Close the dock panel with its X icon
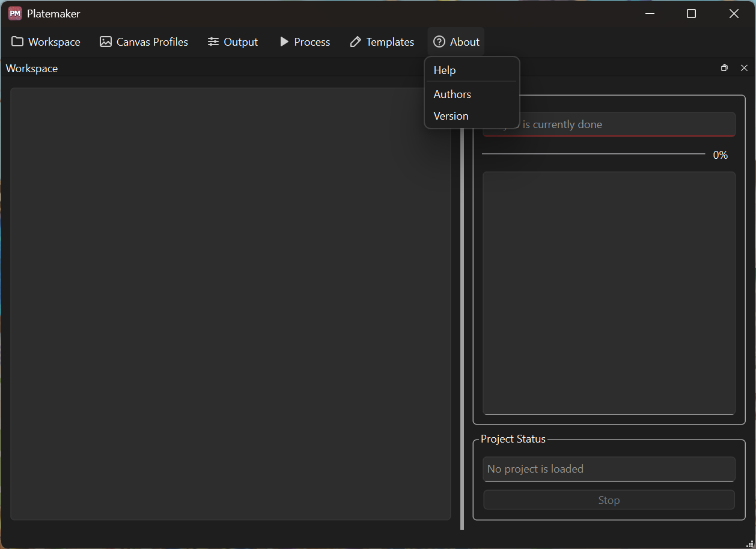 pyautogui.click(x=744, y=68)
